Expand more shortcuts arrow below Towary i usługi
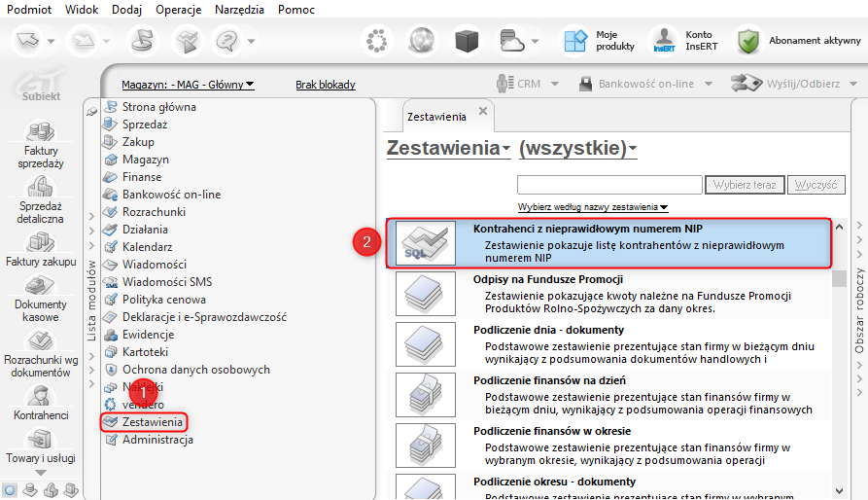868x500 pixels. [41, 473]
